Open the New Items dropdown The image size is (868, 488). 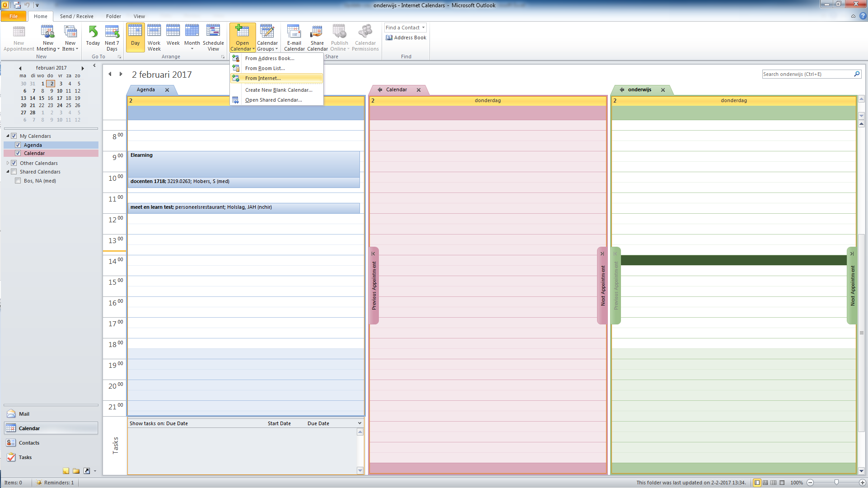(70, 46)
